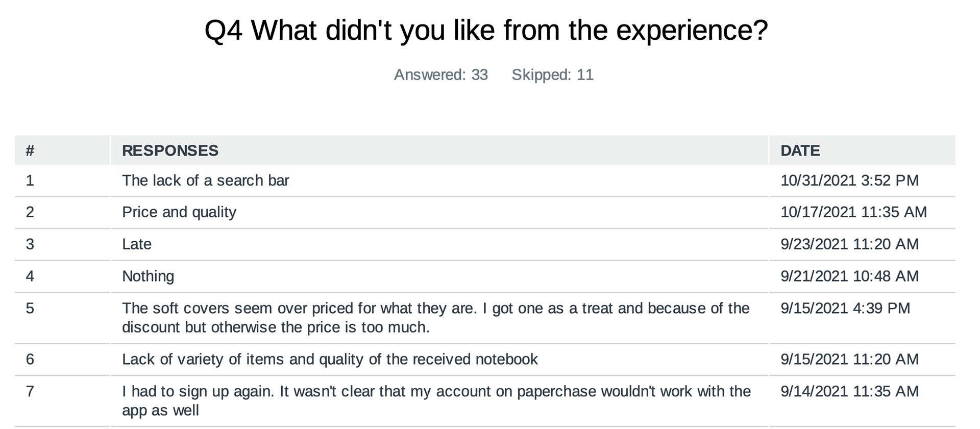Click the Answered: 33 count text
Image resolution: width=980 pixels, height=429 pixels.
coord(441,75)
